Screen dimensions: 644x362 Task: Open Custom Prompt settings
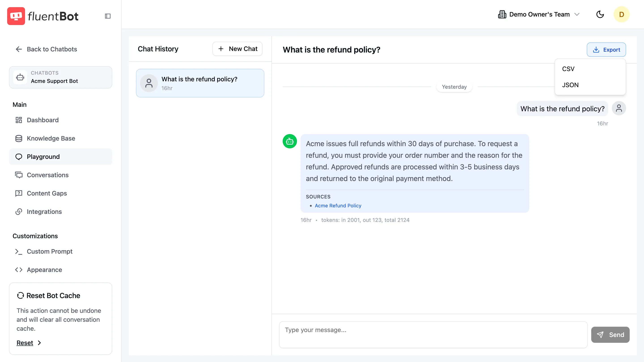61,252
